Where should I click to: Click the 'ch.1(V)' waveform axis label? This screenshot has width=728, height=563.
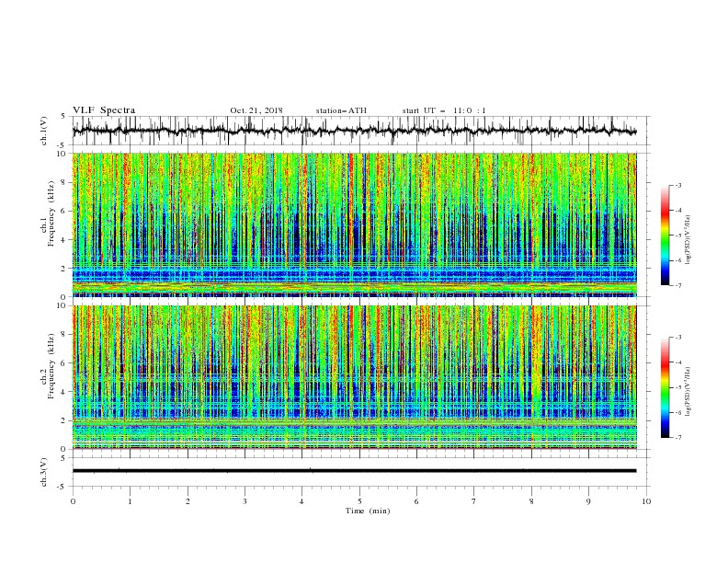coord(44,131)
